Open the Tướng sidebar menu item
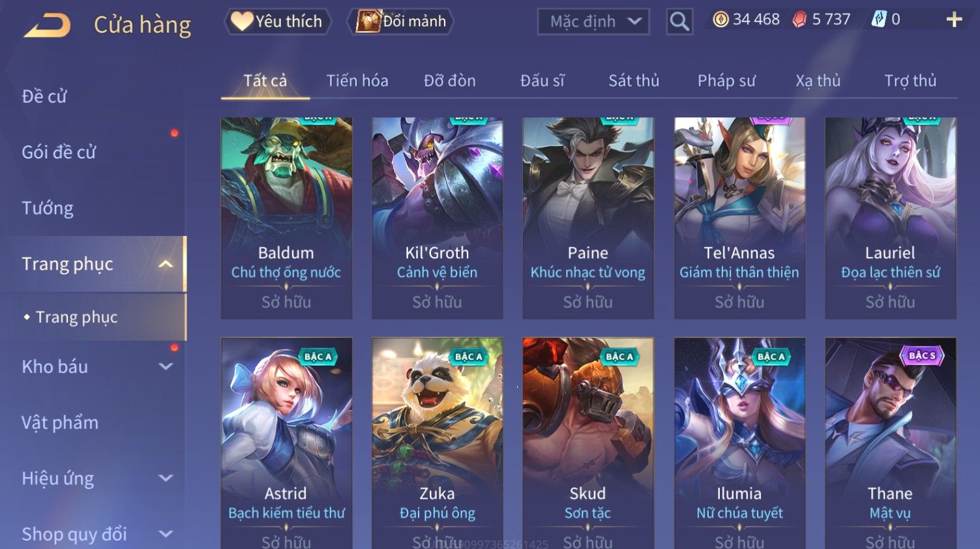 coord(48,208)
